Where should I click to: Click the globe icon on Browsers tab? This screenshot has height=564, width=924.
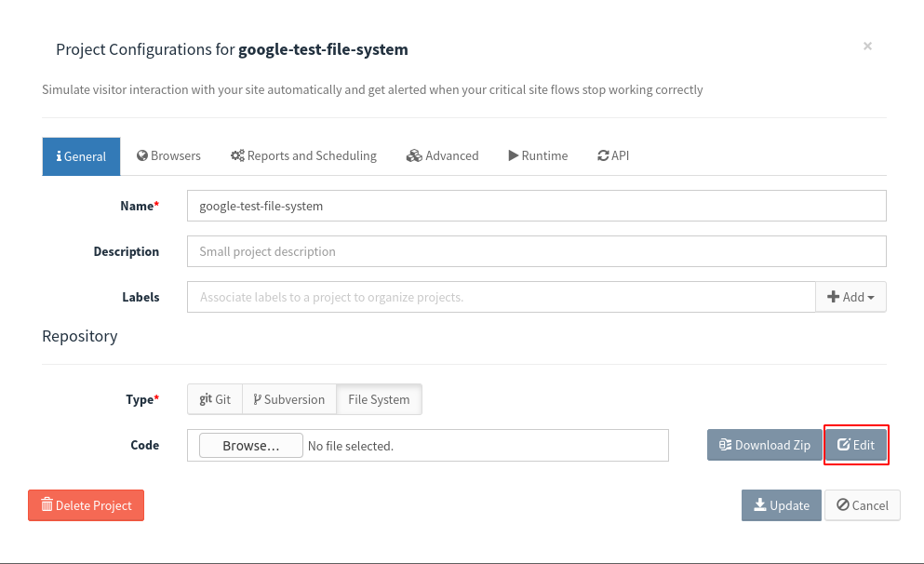[x=142, y=155]
